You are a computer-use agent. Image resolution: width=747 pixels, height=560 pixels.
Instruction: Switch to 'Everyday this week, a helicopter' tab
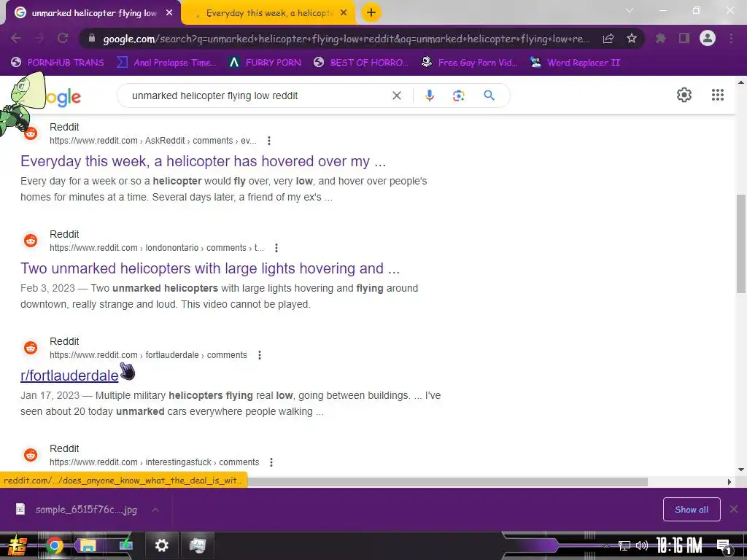267,13
